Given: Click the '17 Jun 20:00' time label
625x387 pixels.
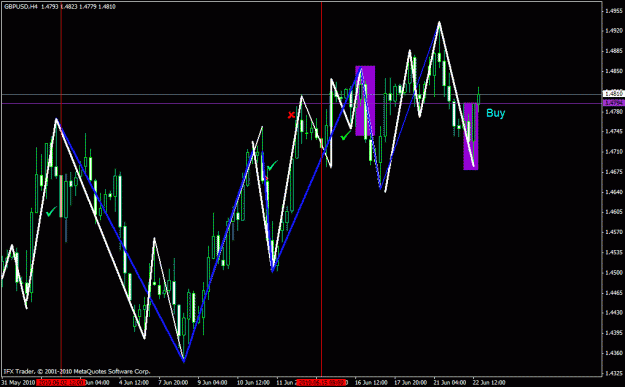Looking at the screenshot, I should click(411, 383).
